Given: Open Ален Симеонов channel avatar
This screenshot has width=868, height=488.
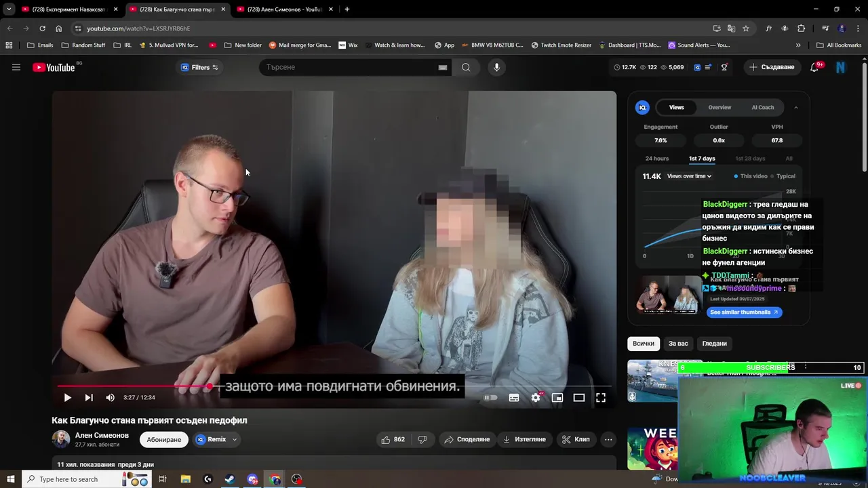Looking at the screenshot, I should pos(60,439).
